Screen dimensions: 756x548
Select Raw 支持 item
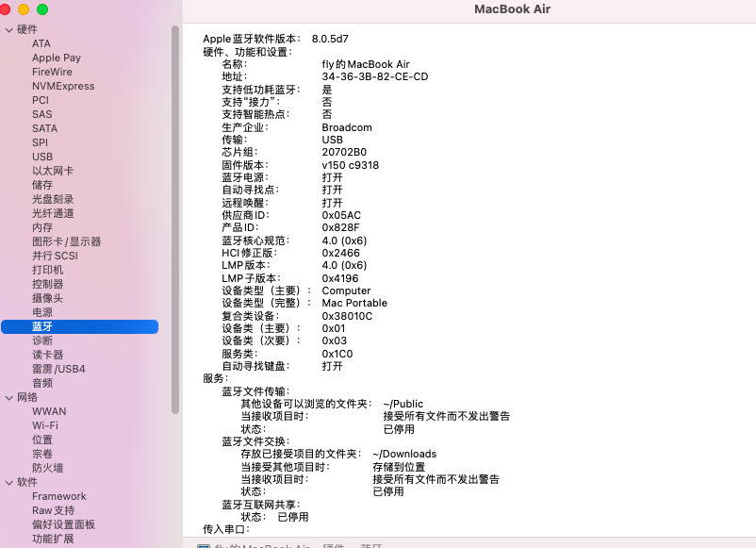[54, 510]
